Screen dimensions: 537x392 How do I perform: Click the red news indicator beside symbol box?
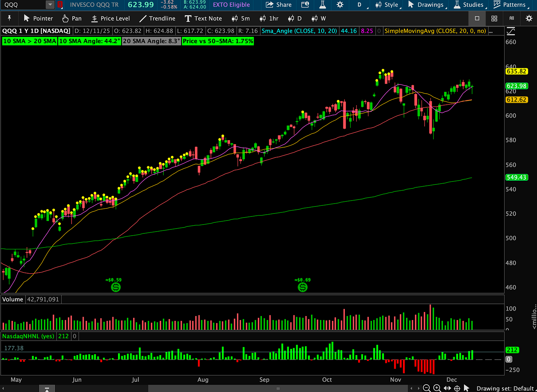tap(60, 5)
